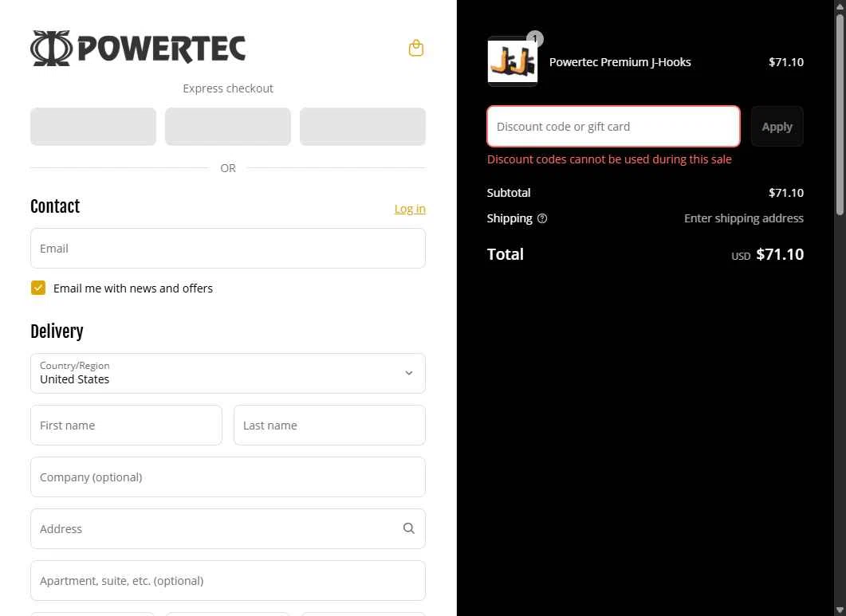Click the page vertical scrollbar thumb

point(840,114)
